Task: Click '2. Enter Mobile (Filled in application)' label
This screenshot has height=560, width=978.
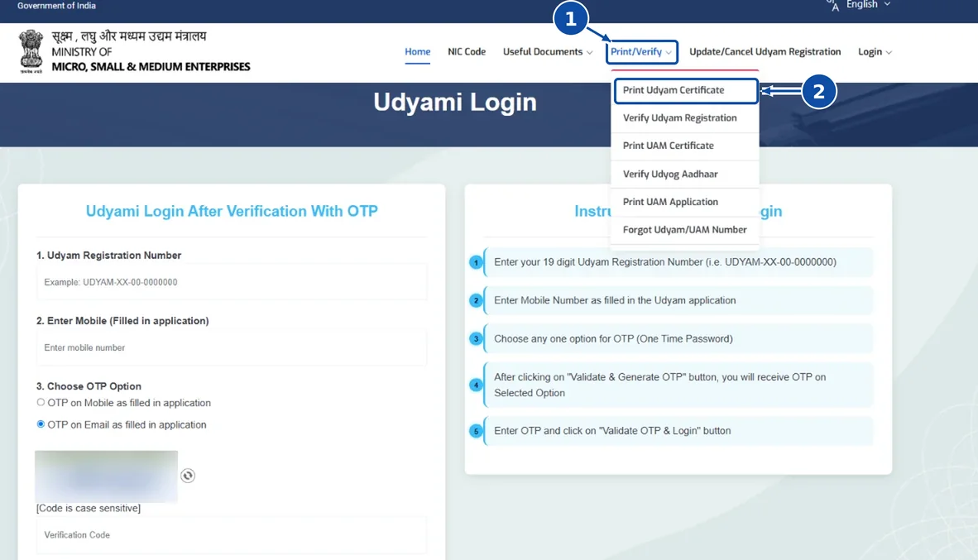Action: (x=122, y=321)
